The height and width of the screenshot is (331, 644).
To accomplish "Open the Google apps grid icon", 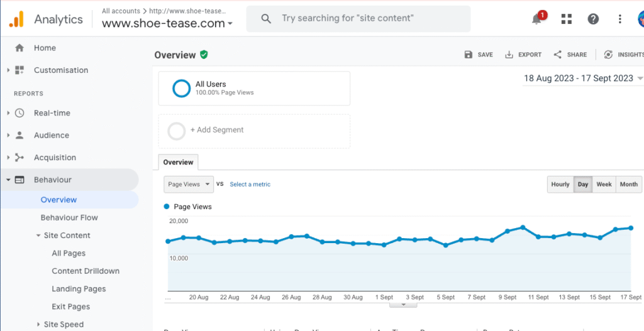I will click(566, 19).
